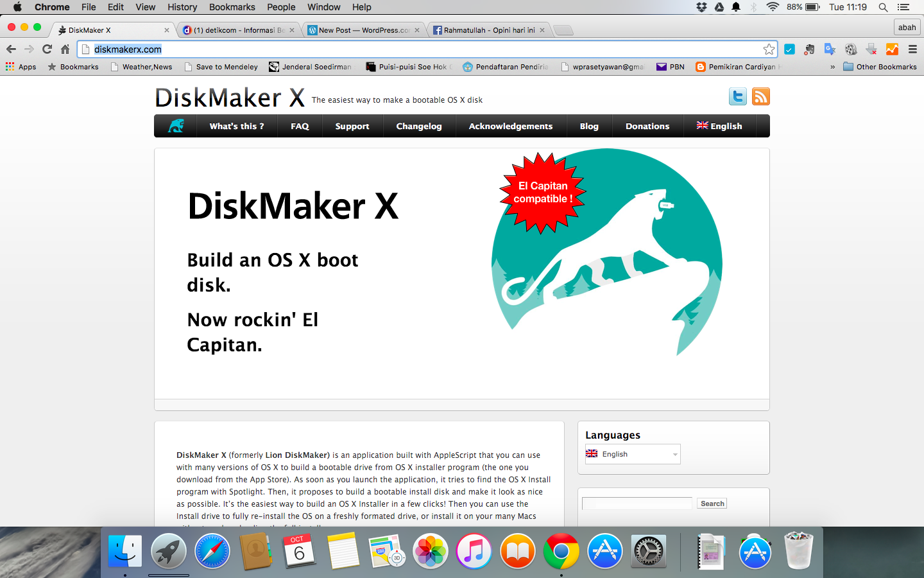The width and height of the screenshot is (924, 578).
Task: Expand the Languages English dropdown
Action: click(x=632, y=454)
